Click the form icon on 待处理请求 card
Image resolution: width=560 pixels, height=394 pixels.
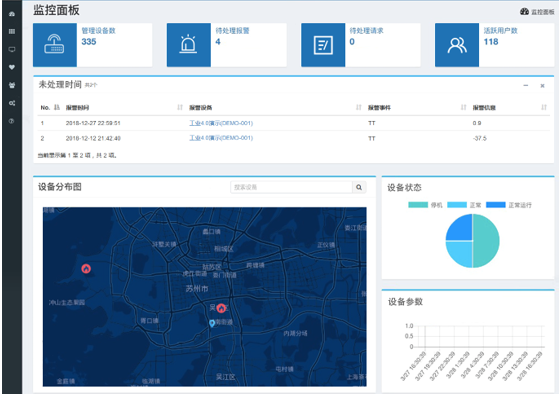323,45
